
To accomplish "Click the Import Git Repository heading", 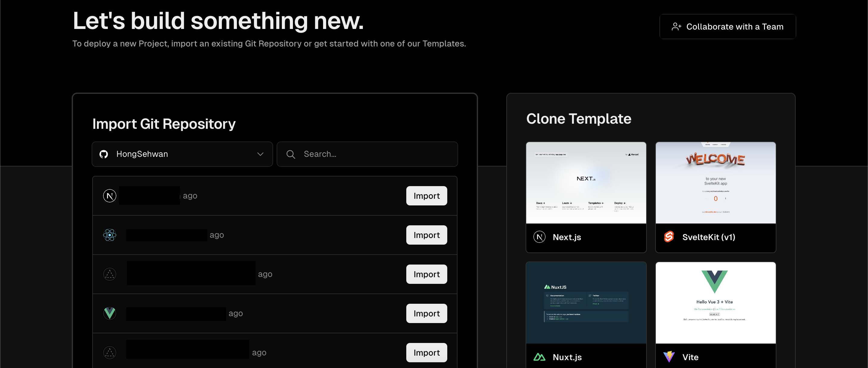I will pos(164,124).
